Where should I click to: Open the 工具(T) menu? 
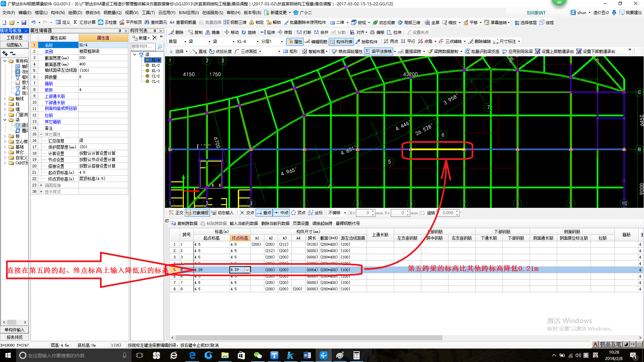point(148,13)
